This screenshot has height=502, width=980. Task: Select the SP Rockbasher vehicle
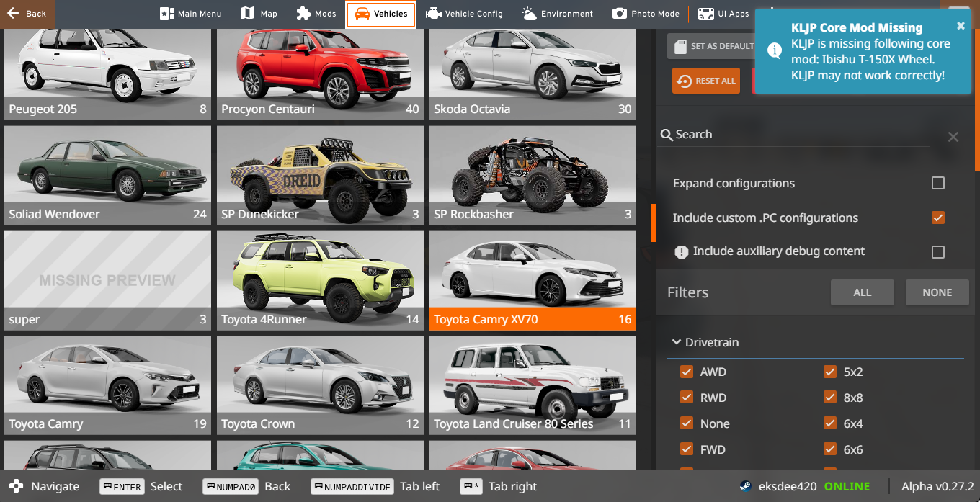(x=533, y=176)
